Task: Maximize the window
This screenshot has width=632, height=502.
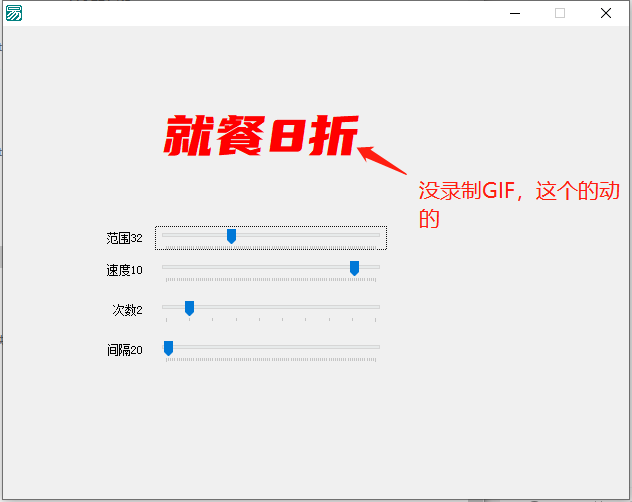Action: [560, 13]
